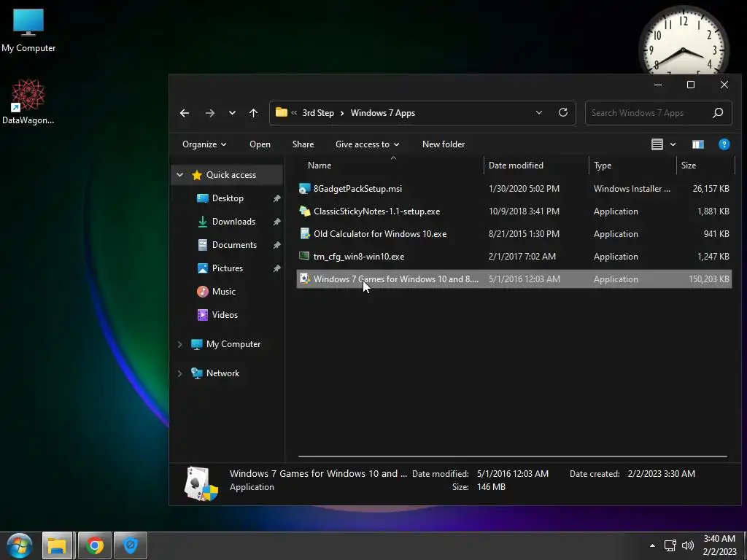Screen dimensions: 747x560
Task: Open the Windows Start menu orb
Action: point(20,545)
